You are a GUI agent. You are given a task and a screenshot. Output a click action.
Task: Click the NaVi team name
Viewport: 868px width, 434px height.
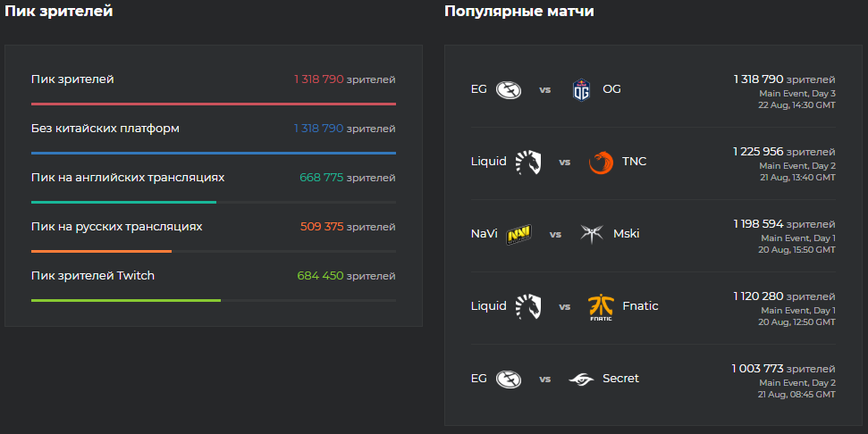[x=485, y=234]
